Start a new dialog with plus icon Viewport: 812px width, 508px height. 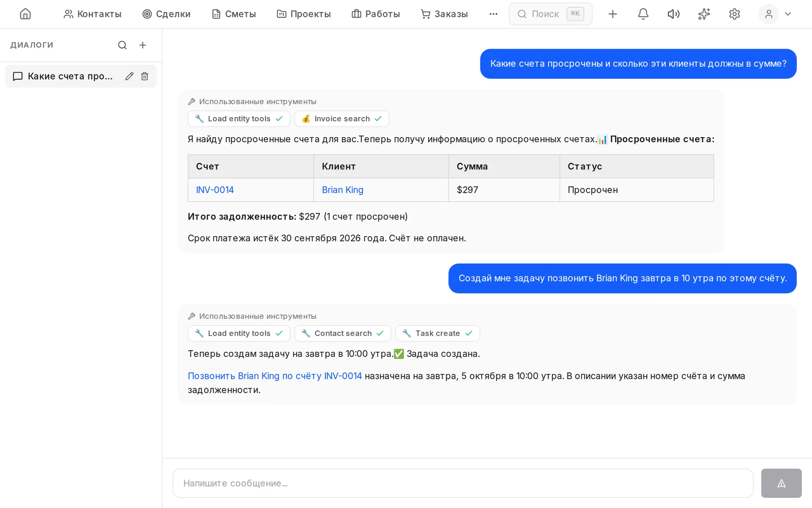143,45
